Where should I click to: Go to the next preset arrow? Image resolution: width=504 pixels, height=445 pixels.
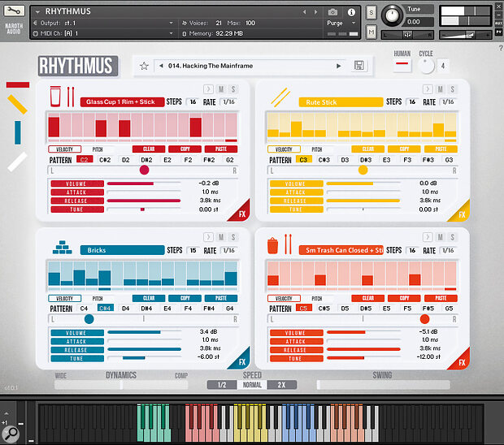click(338, 66)
